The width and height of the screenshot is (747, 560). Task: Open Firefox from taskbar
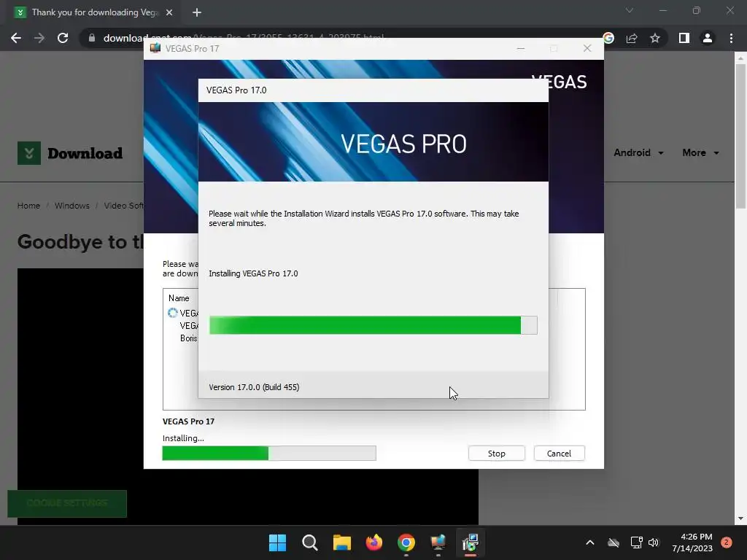[x=374, y=542]
